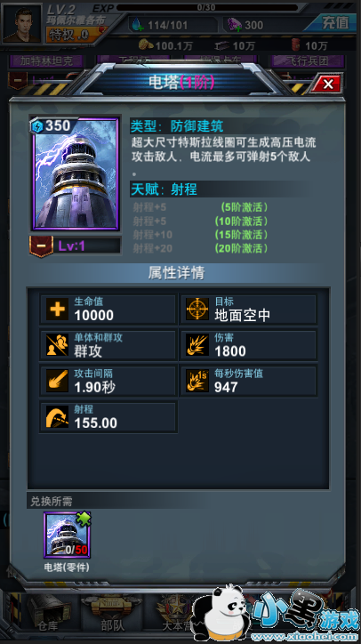Image resolution: width=361 pixels, height=644 pixels.
Task: Click the player avatar portrait
Action: pos(22,23)
